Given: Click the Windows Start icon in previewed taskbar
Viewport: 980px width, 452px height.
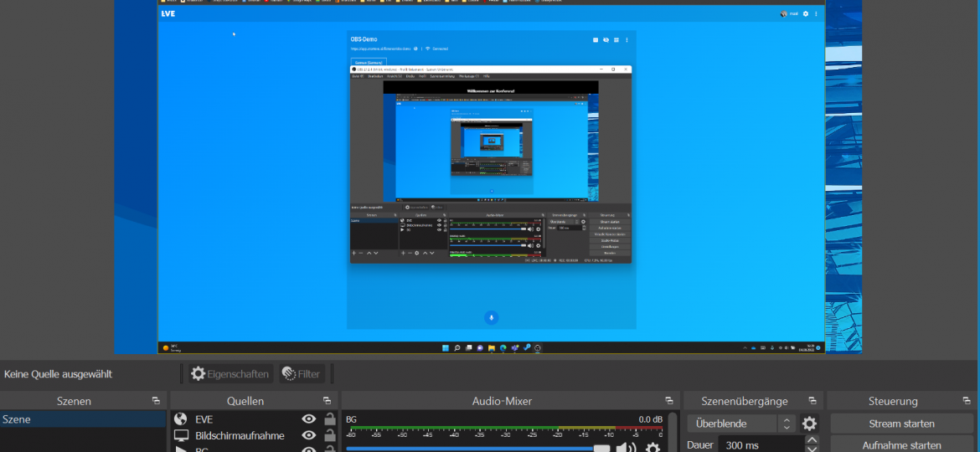Looking at the screenshot, I should tap(446, 347).
